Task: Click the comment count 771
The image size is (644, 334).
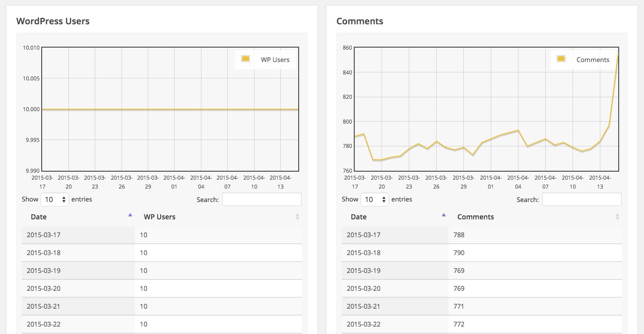Action: tap(459, 306)
